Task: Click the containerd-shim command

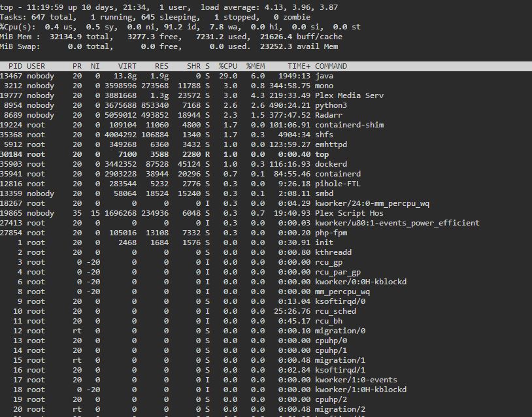Action: [350, 125]
